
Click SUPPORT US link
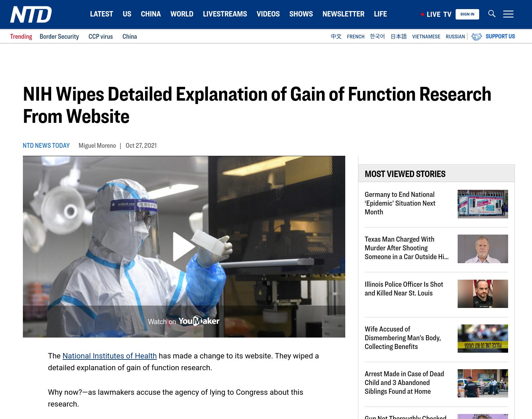(500, 36)
